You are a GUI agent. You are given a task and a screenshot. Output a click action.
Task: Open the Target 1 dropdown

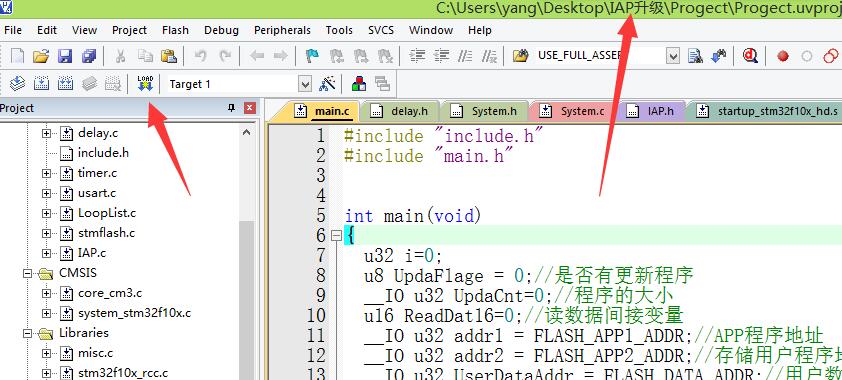[305, 84]
